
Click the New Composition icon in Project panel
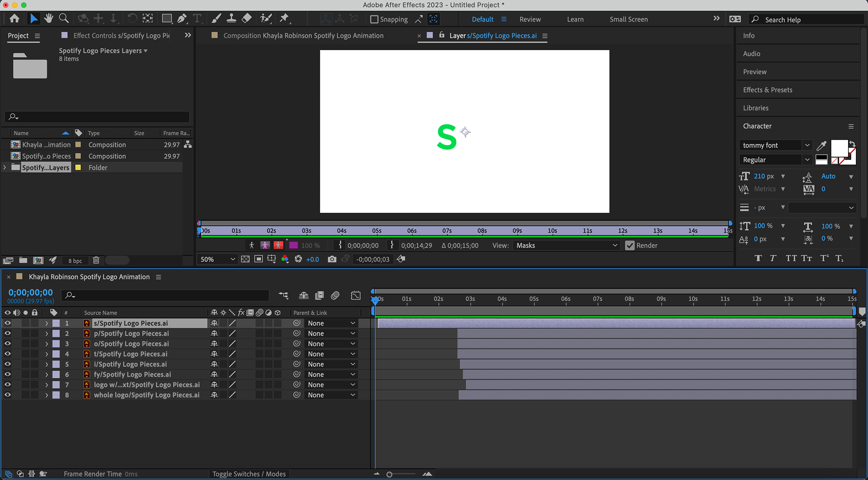pos(38,260)
